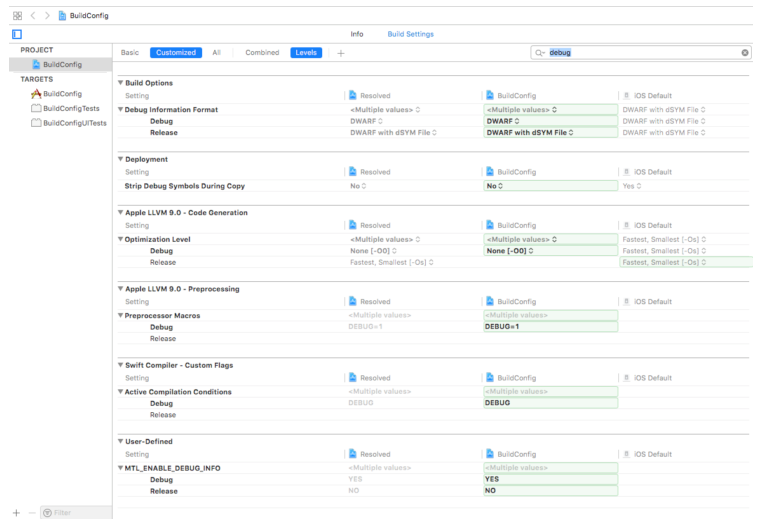
Task: Collapse Debug Information Format setting
Action: (120, 110)
